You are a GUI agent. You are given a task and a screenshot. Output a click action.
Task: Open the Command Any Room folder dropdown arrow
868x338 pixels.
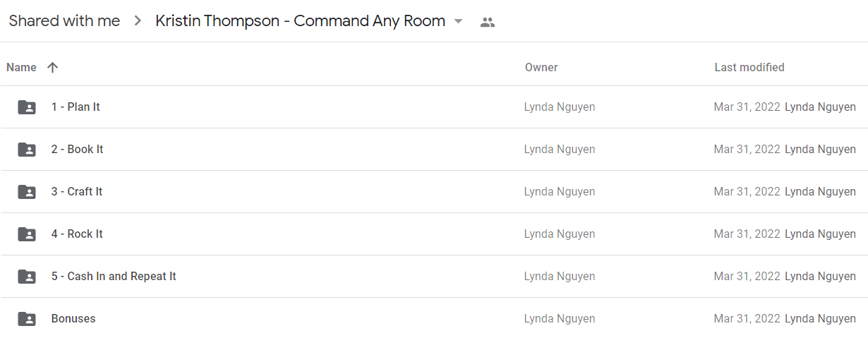coord(458,21)
